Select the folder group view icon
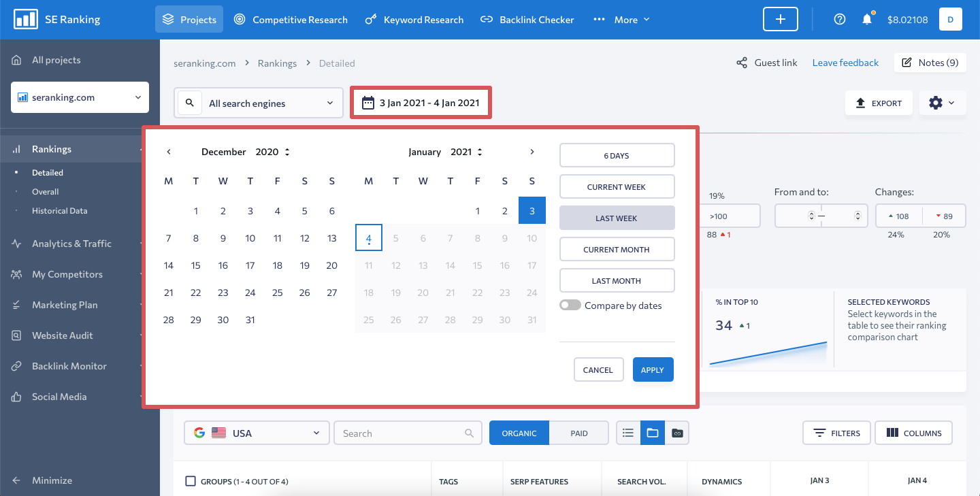 tap(653, 433)
